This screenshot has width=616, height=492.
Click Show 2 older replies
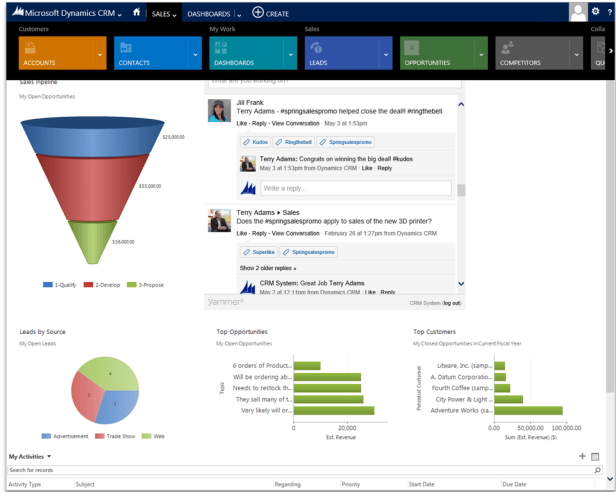tap(268, 268)
